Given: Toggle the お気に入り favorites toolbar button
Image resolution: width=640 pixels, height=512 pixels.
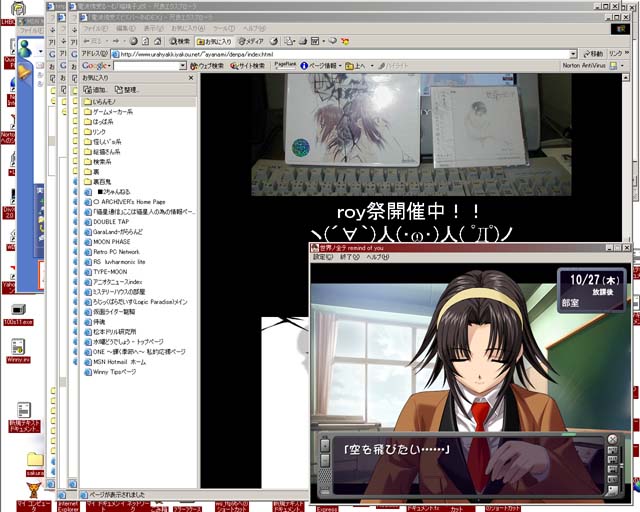Looking at the screenshot, I should click(214, 41).
